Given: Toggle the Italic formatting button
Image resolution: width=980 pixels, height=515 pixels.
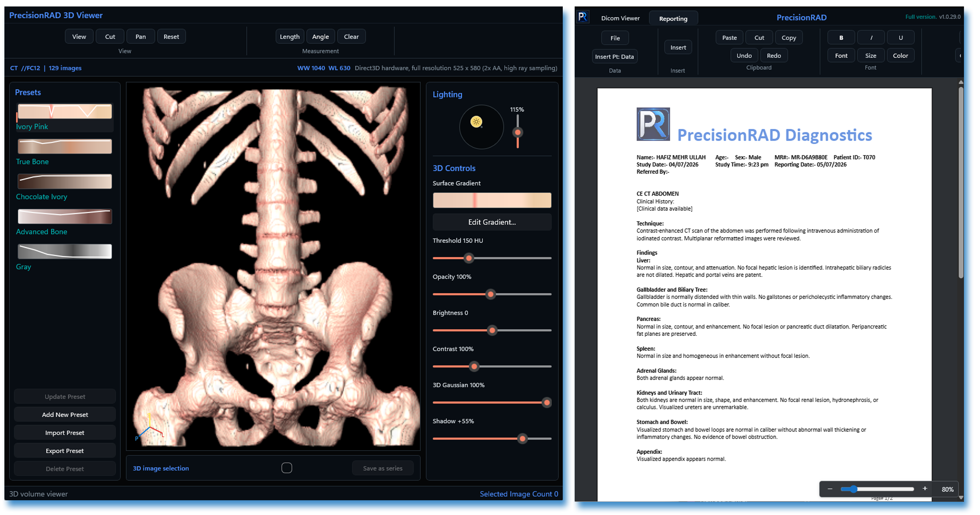Looking at the screenshot, I should click(x=871, y=38).
